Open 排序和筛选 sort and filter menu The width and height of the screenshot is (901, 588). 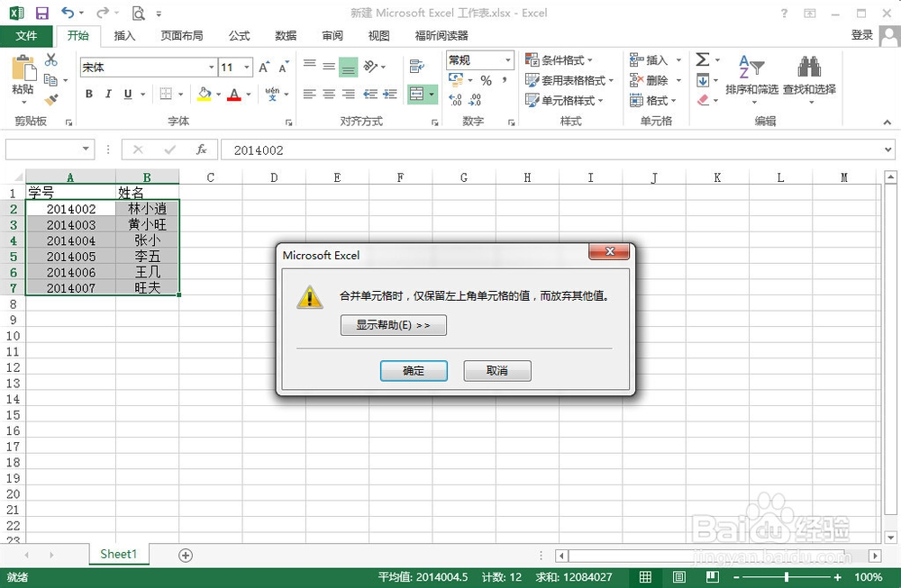coord(751,79)
